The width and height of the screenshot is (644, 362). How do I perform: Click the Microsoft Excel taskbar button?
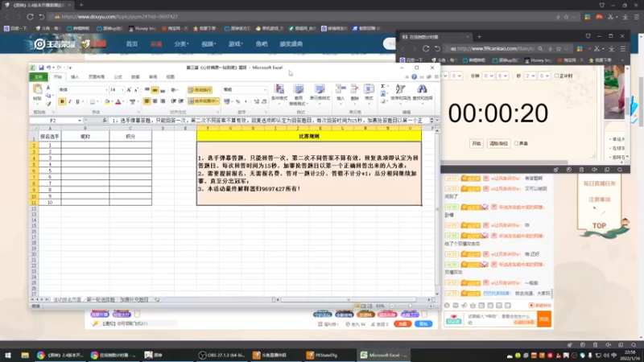[x=384, y=355]
